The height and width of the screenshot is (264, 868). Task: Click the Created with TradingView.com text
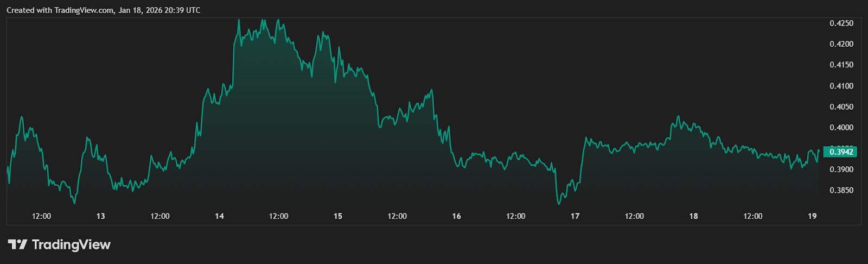tap(103, 10)
